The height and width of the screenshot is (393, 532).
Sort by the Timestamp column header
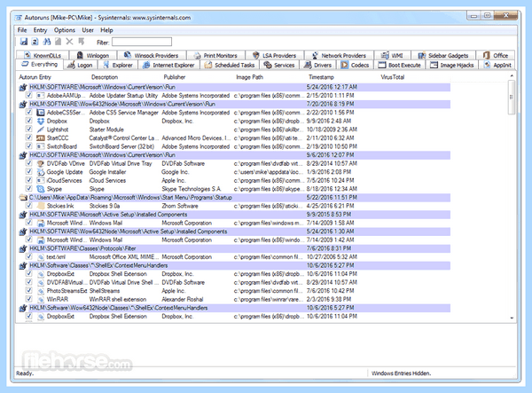coord(321,77)
